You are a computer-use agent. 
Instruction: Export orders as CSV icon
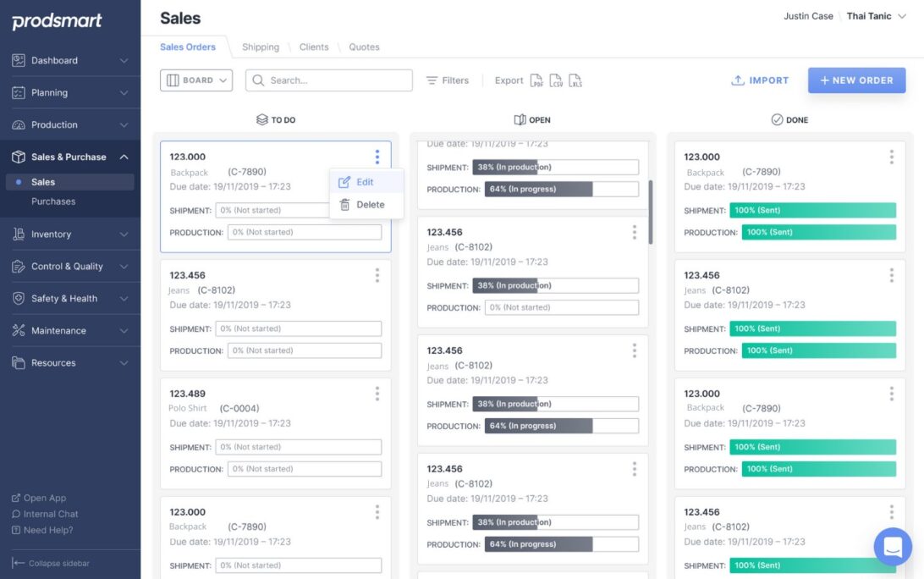coord(556,80)
